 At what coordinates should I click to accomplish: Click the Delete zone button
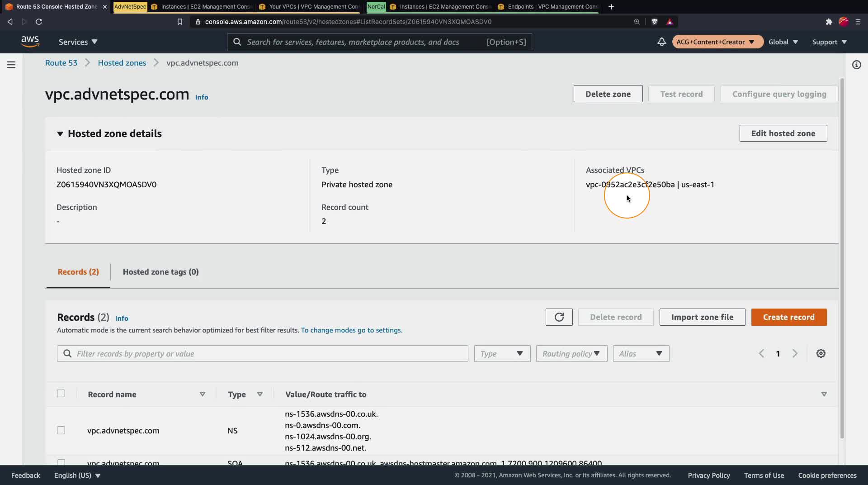(x=608, y=94)
